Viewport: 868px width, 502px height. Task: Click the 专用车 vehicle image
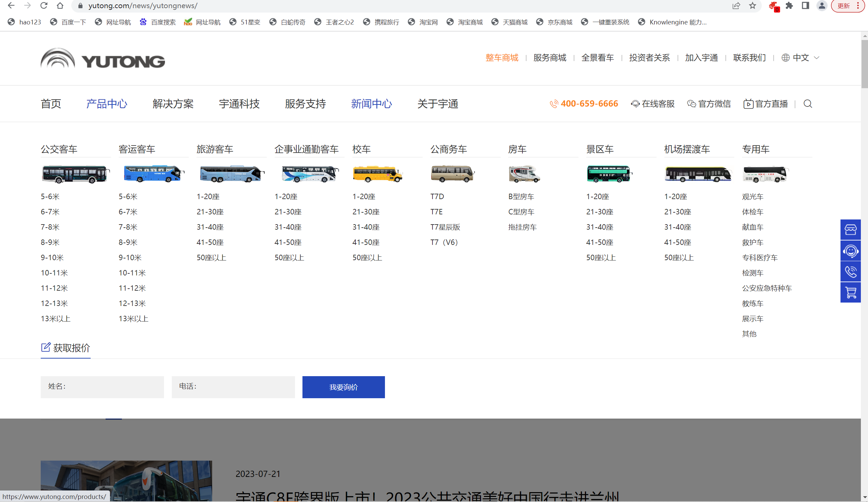point(765,174)
